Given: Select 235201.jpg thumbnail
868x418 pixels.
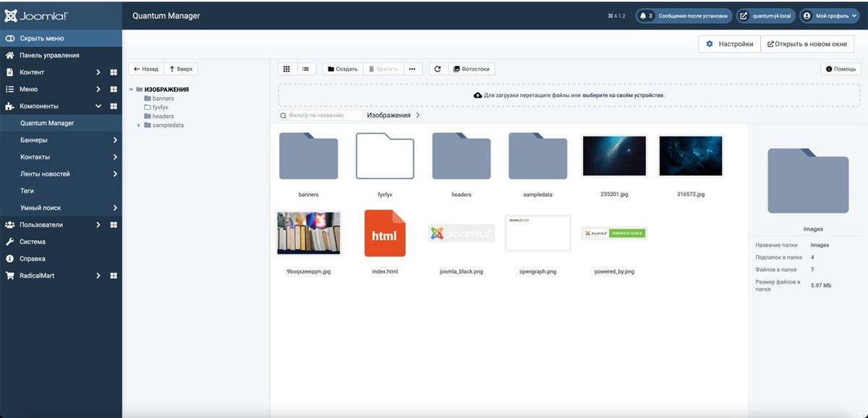Looking at the screenshot, I should tap(614, 155).
